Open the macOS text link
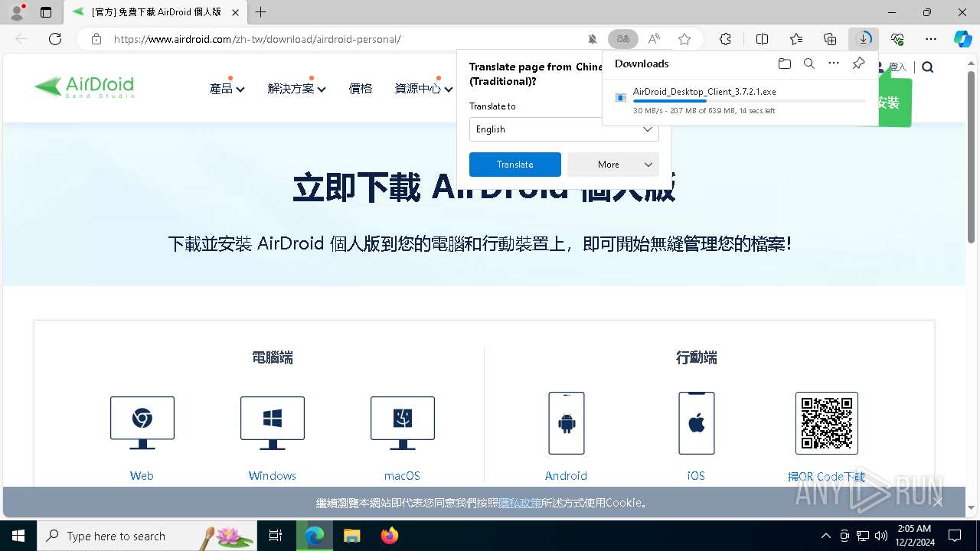 click(403, 476)
